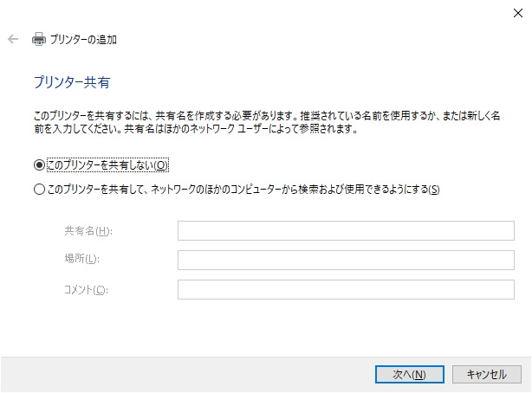Click the blue プリンター共有 heading
Image resolution: width=532 pixels, height=393 pixels.
click(72, 82)
